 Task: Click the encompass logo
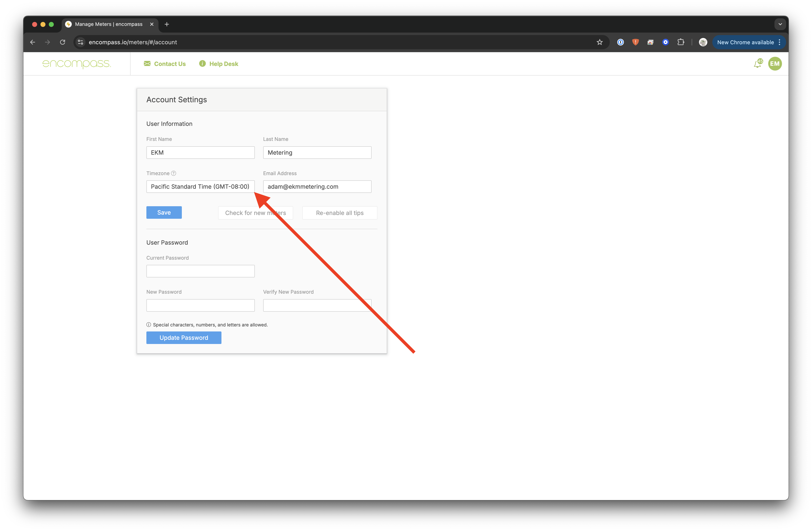click(76, 64)
